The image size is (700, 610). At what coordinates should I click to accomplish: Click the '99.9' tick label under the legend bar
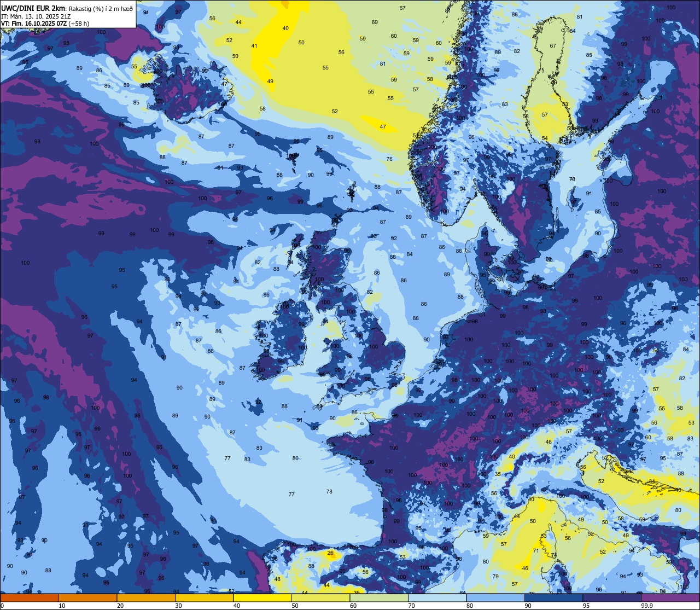click(647, 605)
